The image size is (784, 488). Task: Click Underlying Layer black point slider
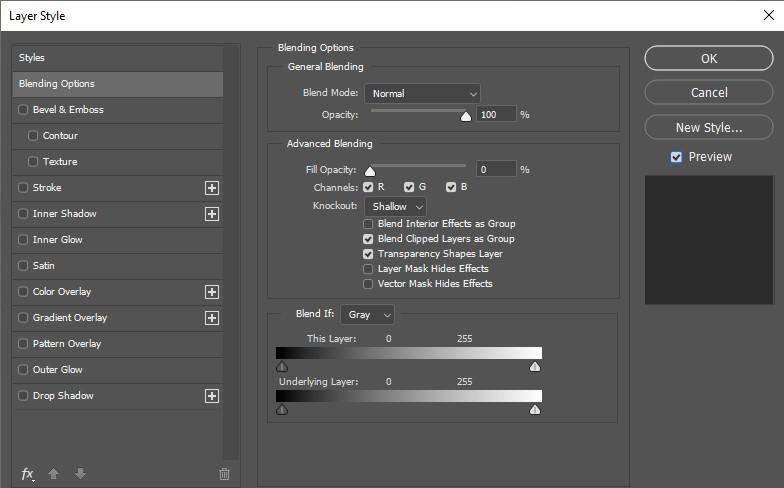[282, 410]
